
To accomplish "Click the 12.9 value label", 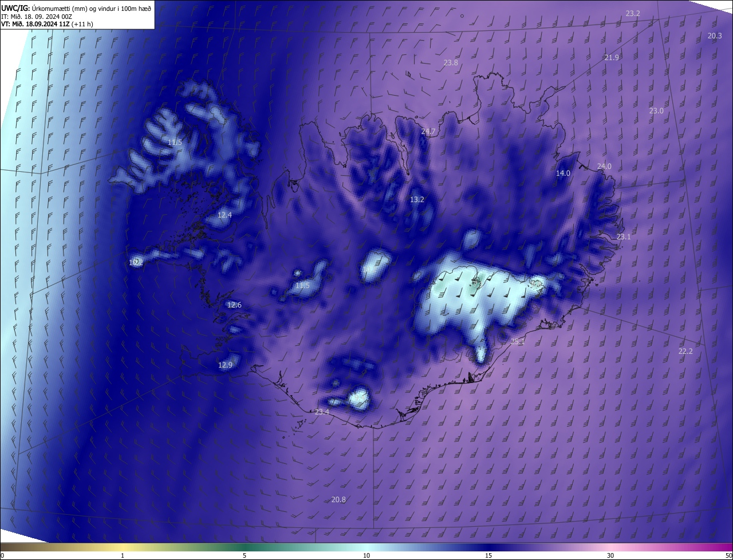I will pyautogui.click(x=225, y=365).
